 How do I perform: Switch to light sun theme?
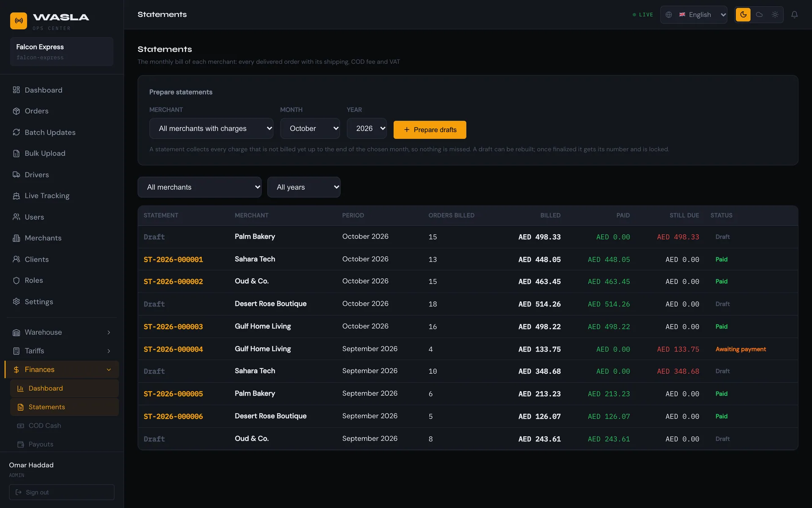(775, 15)
